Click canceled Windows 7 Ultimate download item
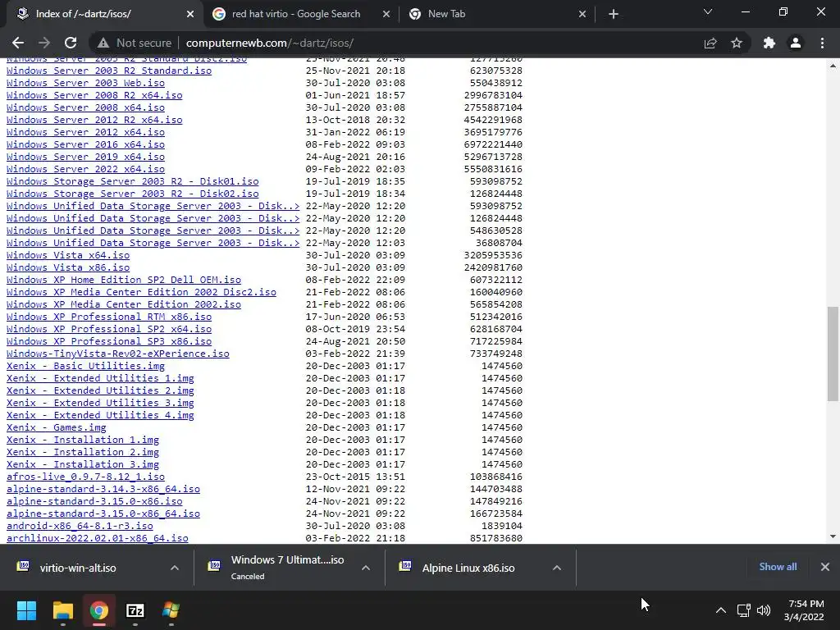The width and height of the screenshot is (840, 630). (287, 568)
